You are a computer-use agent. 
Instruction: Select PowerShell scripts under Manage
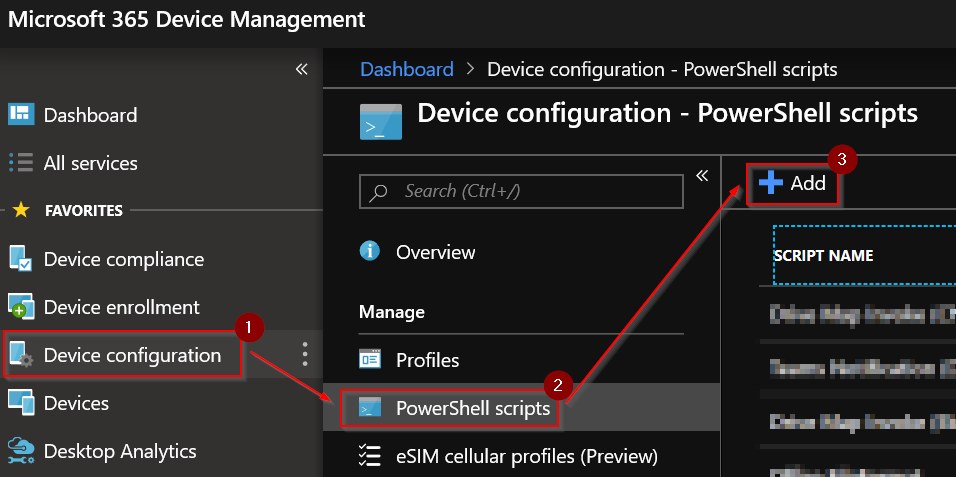pyautogui.click(x=473, y=407)
